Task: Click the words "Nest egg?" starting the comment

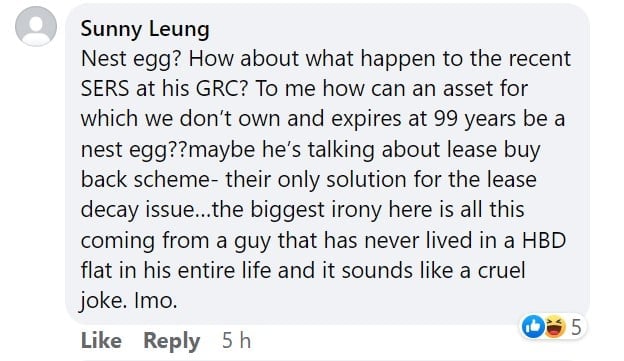Action: [131, 59]
